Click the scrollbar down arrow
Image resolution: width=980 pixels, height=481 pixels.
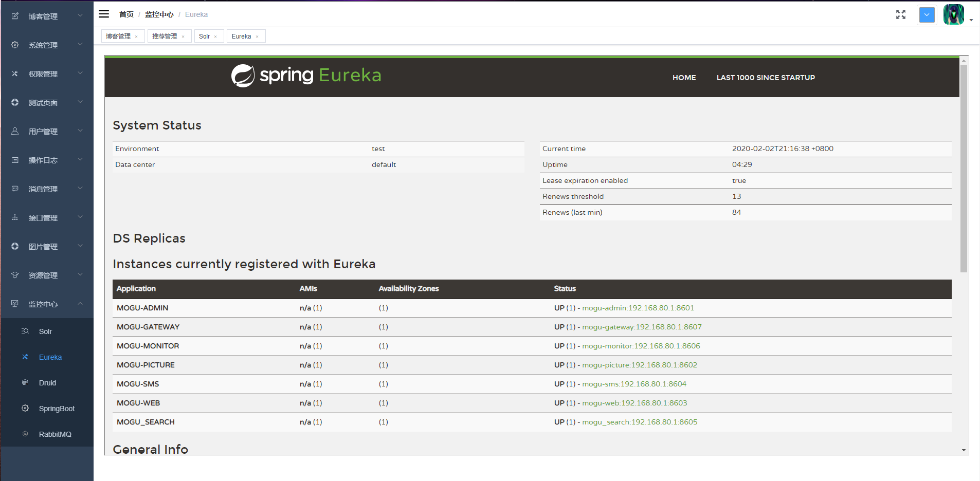coord(964,450)
